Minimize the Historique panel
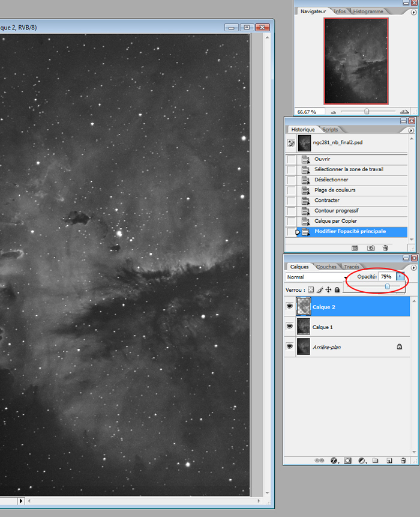The image size is (420, 517). click(x=404, y=121)
